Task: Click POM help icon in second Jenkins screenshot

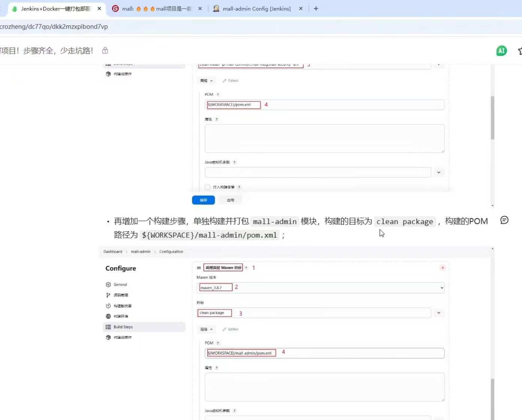Action: 218,343
